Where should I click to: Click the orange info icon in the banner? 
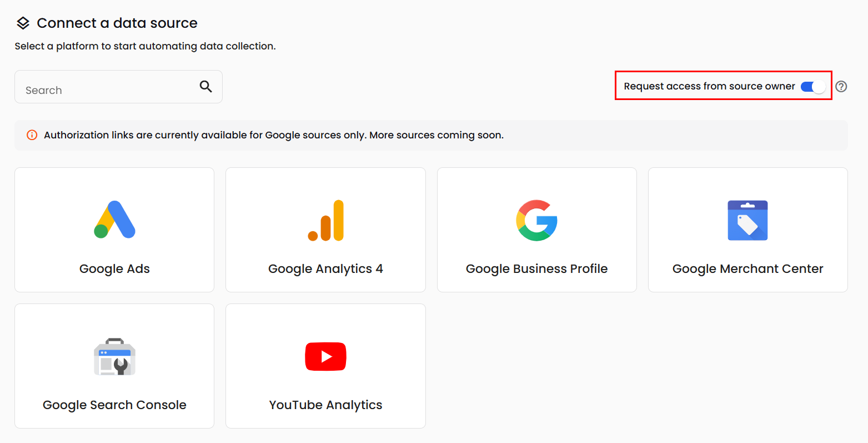point(32,135)
